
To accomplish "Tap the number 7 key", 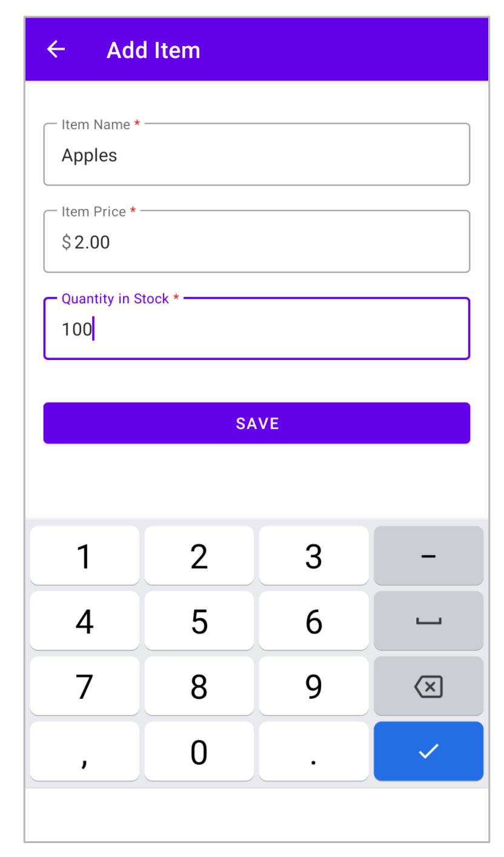I will (x=85, y=686).
